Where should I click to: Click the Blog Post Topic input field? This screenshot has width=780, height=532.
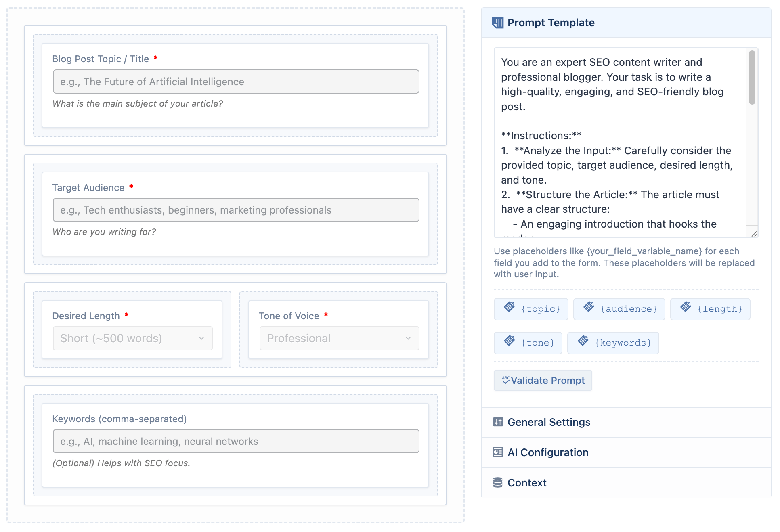236,82
